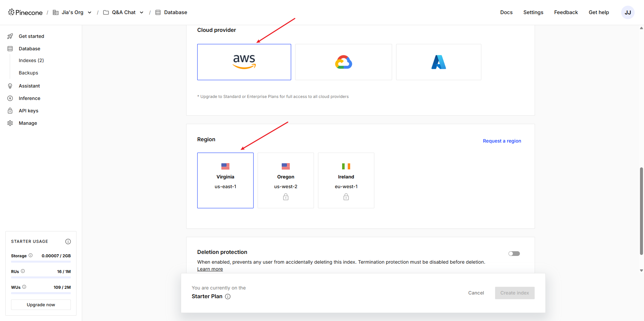Click the upgrade plans notice text

[273, 97]
